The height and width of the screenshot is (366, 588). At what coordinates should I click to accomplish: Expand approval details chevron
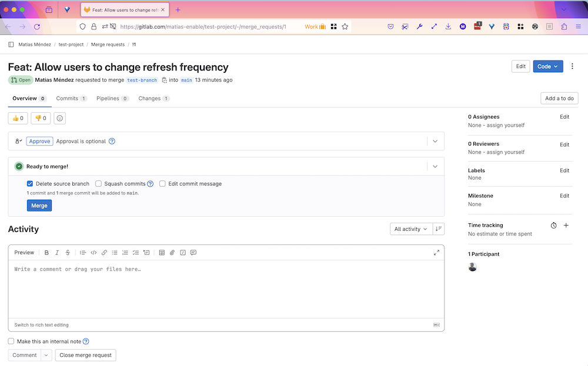pyautogui.click(x=435, y=141)
